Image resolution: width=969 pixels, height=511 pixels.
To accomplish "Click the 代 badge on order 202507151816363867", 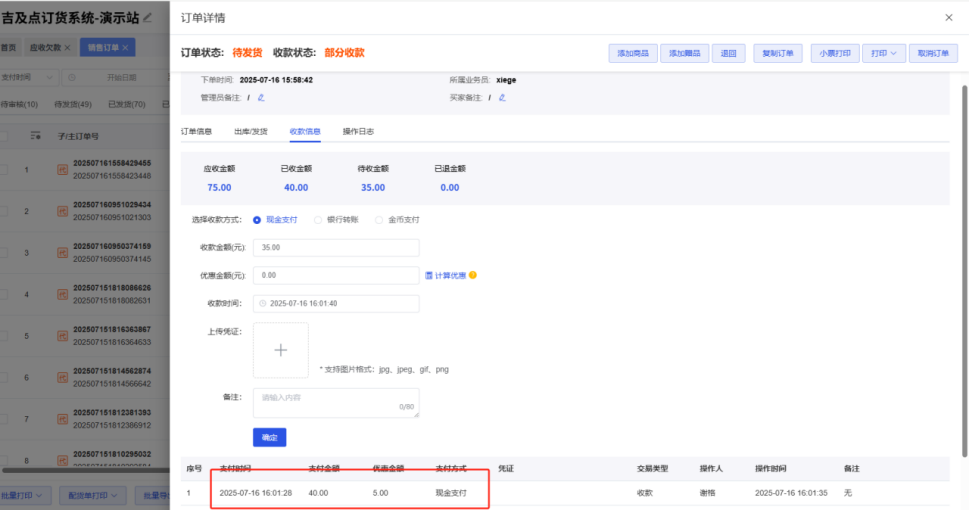I will pos(62,336).
